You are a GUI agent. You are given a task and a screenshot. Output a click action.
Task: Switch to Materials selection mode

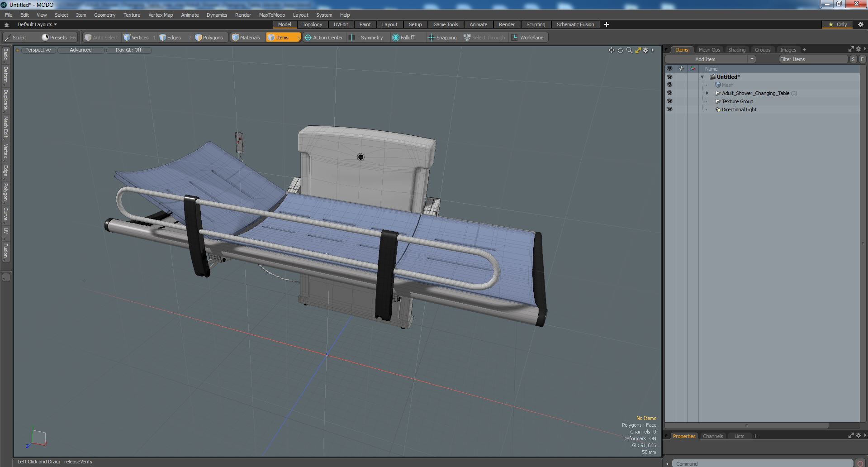[246, 38]
